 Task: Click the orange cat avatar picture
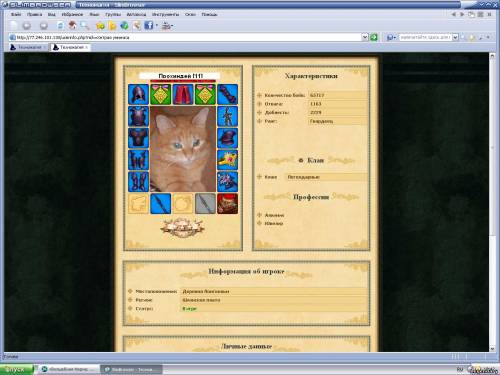(183, 149)
